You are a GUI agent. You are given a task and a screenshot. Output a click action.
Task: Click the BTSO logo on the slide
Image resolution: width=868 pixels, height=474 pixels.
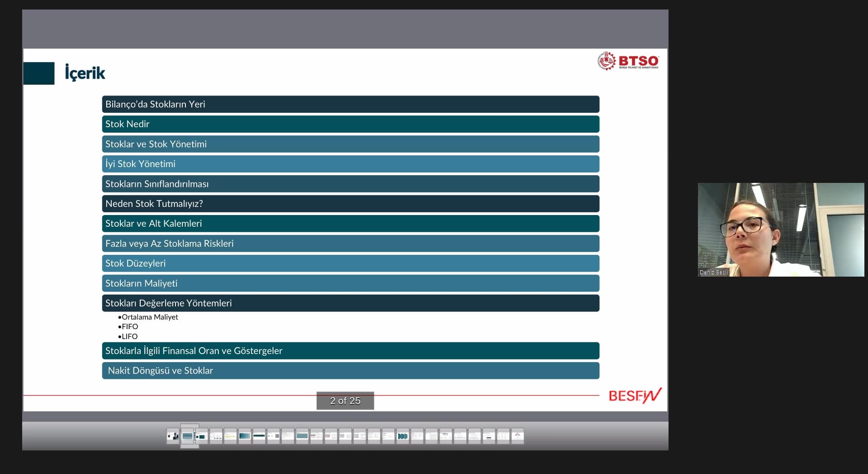[x=628, y=61]
